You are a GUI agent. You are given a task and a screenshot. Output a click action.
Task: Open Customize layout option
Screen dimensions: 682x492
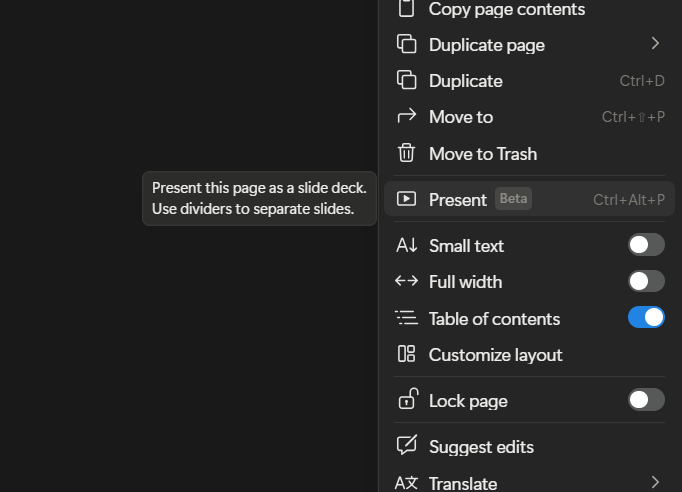529,355
